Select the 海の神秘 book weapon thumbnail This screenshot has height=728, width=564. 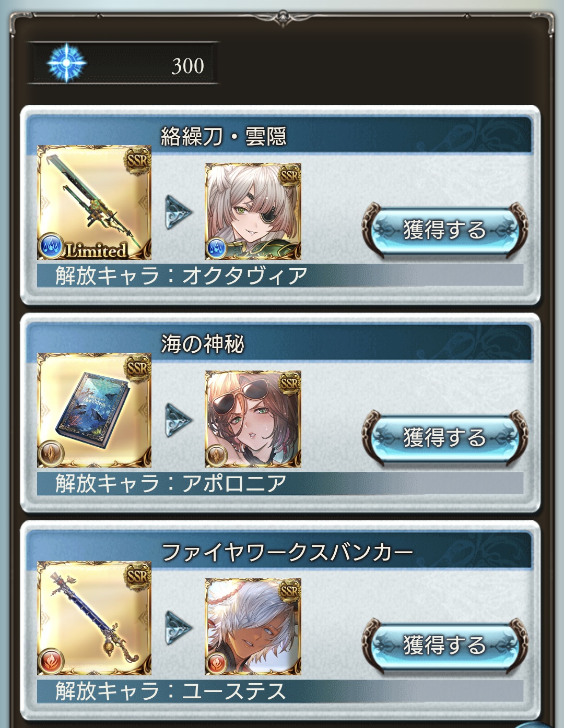(95, 410)
